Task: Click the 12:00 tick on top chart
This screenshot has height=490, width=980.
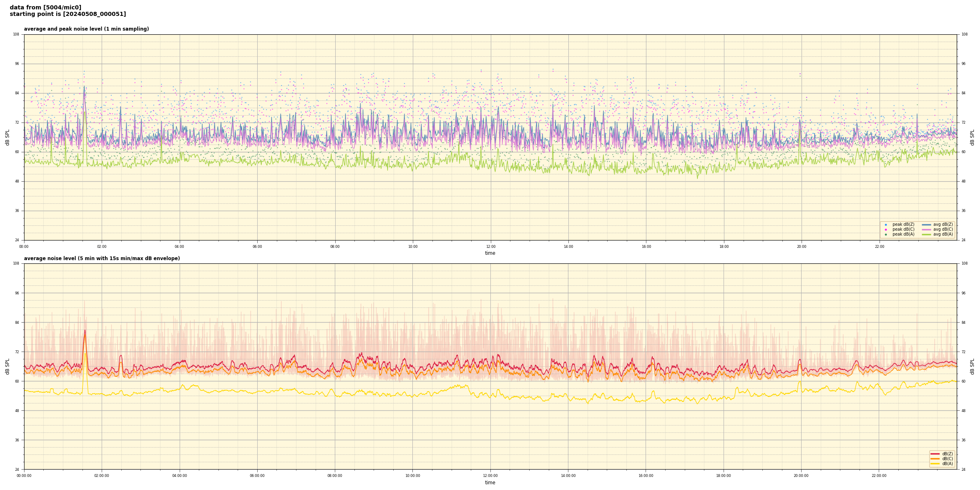Action: point(490,247)
